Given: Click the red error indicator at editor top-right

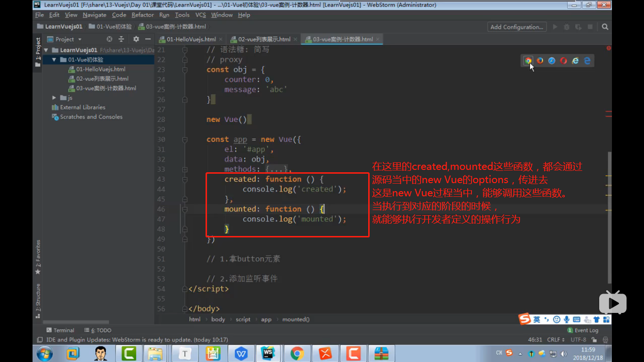Looking at the screenshot, I should [609, 48].
